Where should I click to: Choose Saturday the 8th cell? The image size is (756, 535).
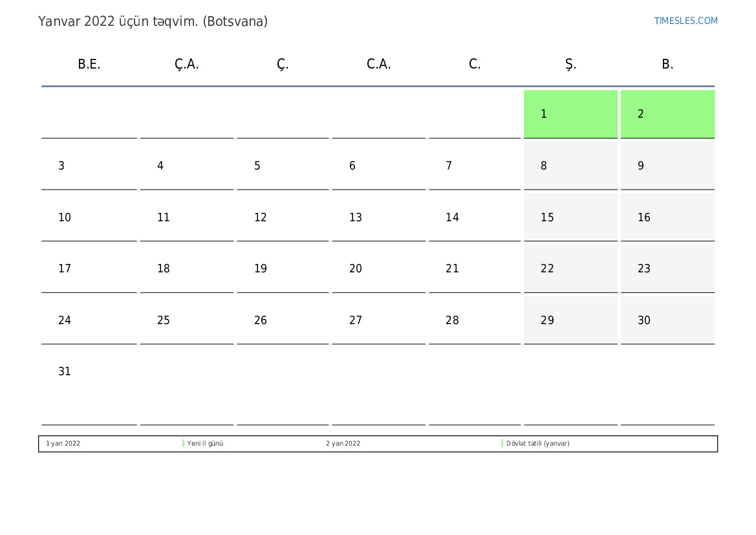point(570,166)
